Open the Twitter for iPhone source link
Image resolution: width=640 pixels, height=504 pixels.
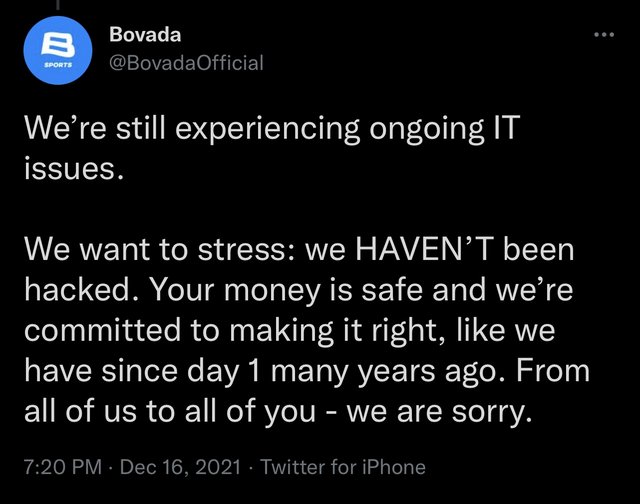[343, 467]
